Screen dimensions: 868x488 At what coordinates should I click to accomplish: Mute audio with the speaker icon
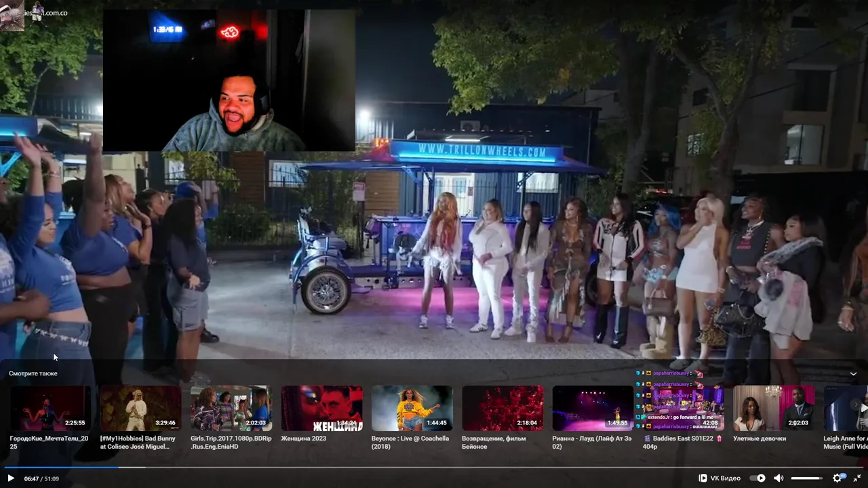(x=779, y=479)
